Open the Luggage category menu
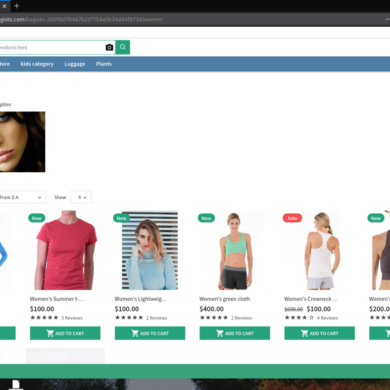The height and width of the screenshot is (390, 390). 75,64
